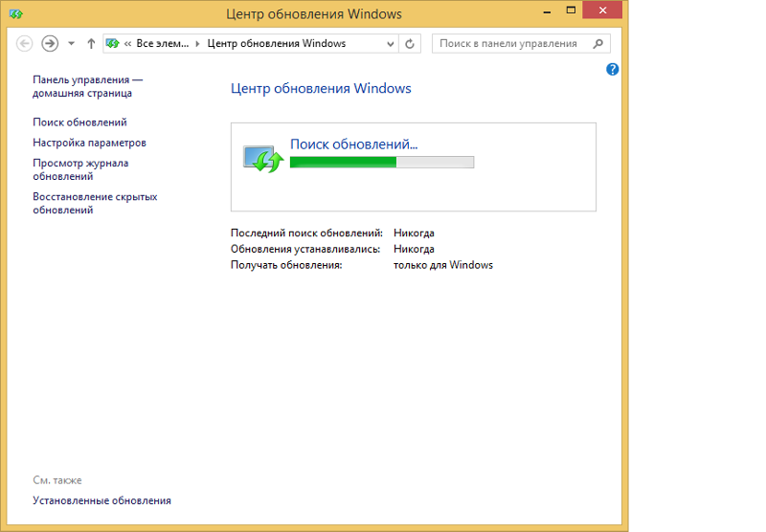Image resolution: width=766 pixels, height=532 pixels.
Task: Click «Никогда» value next to updates installed
Action: click(414, 249)
